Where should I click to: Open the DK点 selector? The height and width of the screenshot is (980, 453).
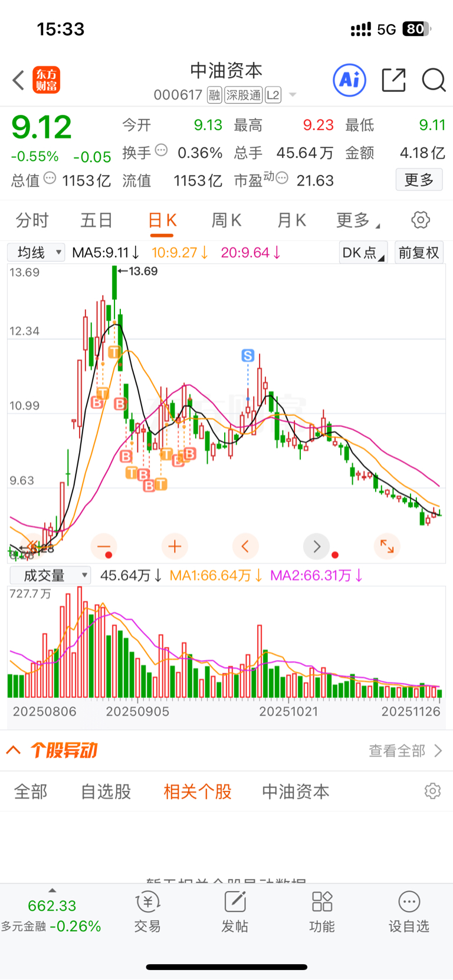pos(363,253)
